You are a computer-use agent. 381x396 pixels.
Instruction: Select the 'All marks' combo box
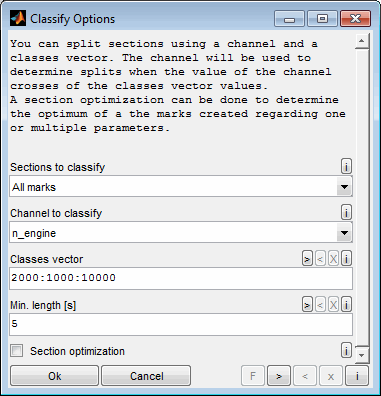point(181,187)
